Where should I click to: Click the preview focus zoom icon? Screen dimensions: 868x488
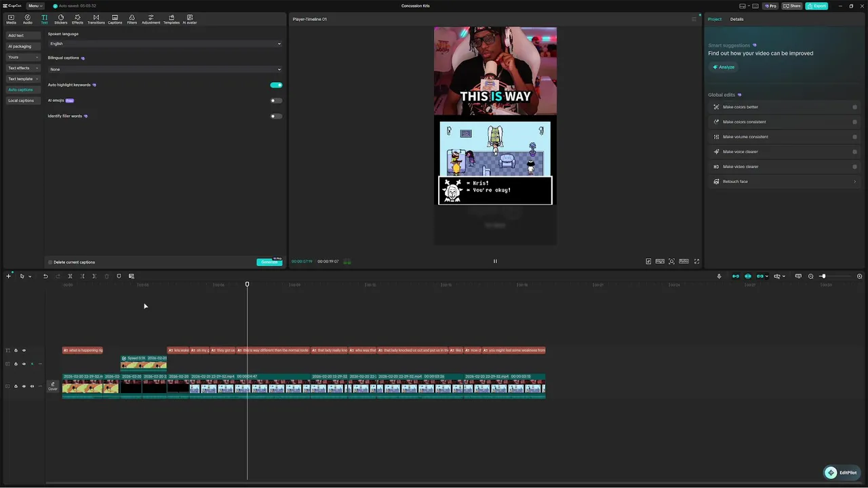point(671,262)
